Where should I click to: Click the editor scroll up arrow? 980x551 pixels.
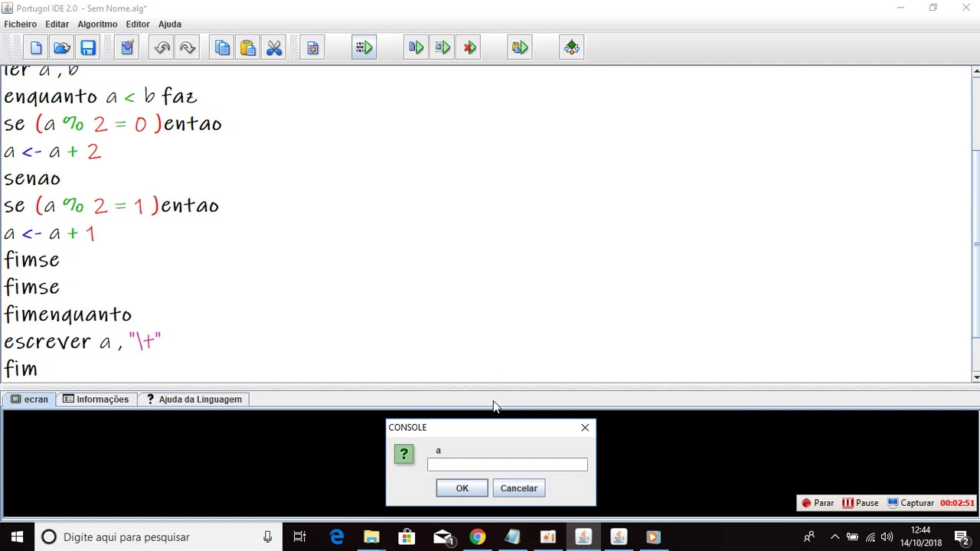point(975,71)
